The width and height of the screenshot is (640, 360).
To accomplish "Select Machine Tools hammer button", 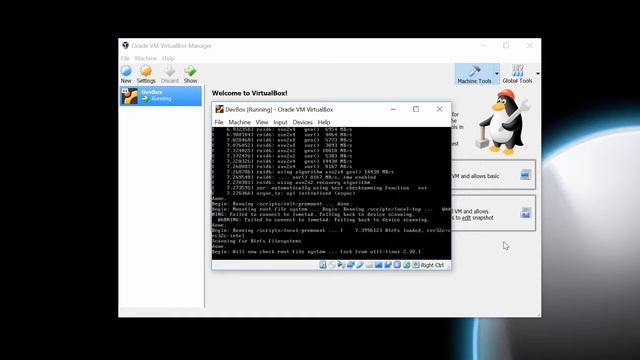I will (474, 74).
